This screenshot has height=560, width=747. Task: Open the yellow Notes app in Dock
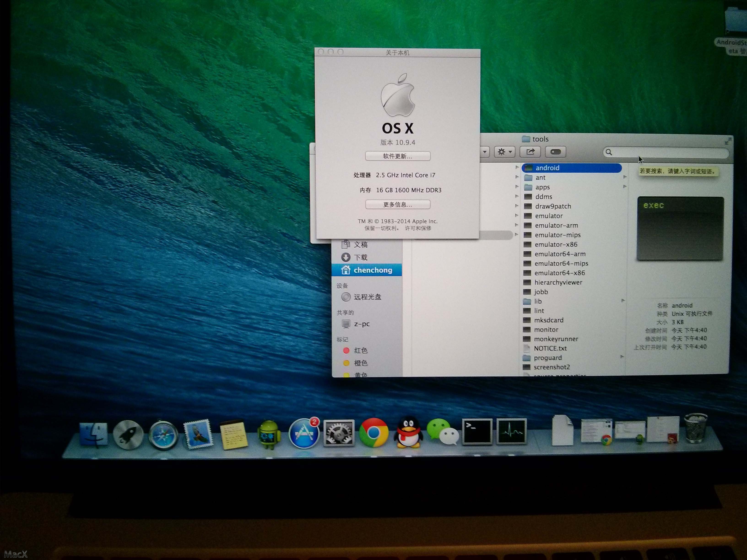234,435
